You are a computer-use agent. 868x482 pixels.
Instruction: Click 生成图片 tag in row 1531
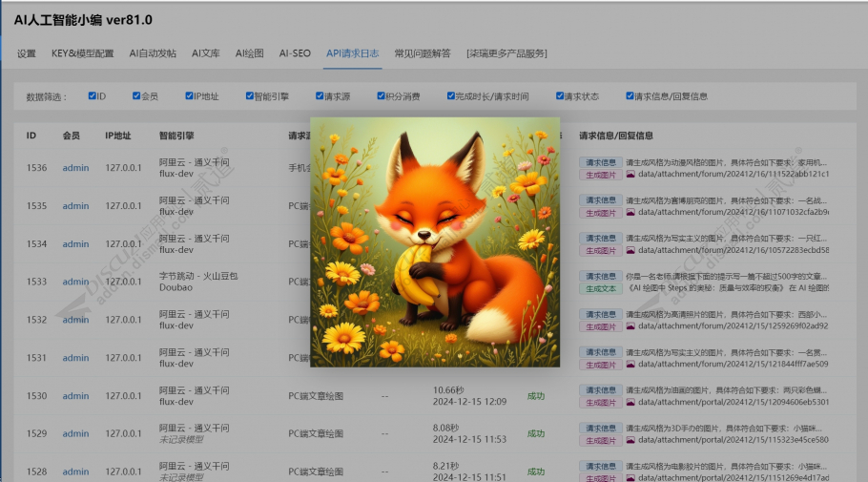[601, 366]
